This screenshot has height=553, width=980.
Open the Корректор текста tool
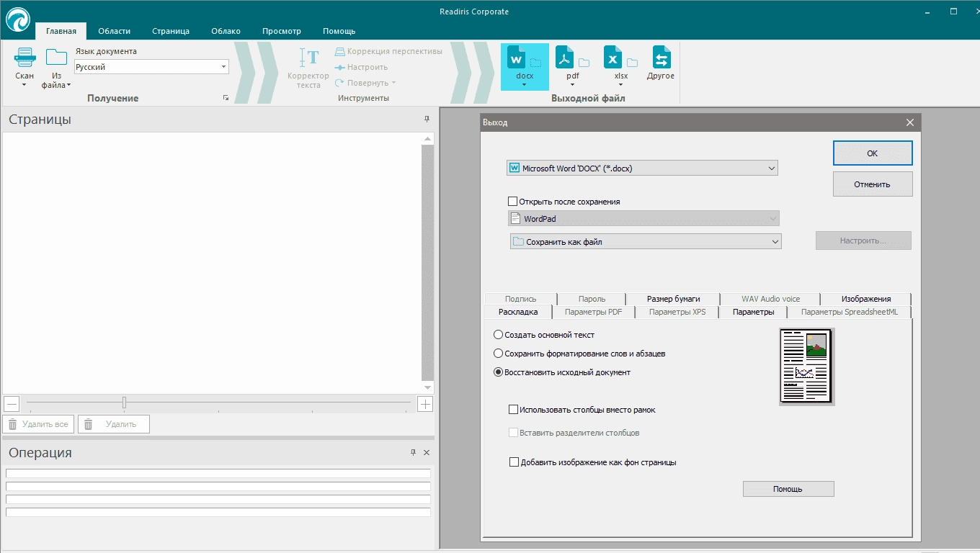pyautogui.click(x=308, y=68)
